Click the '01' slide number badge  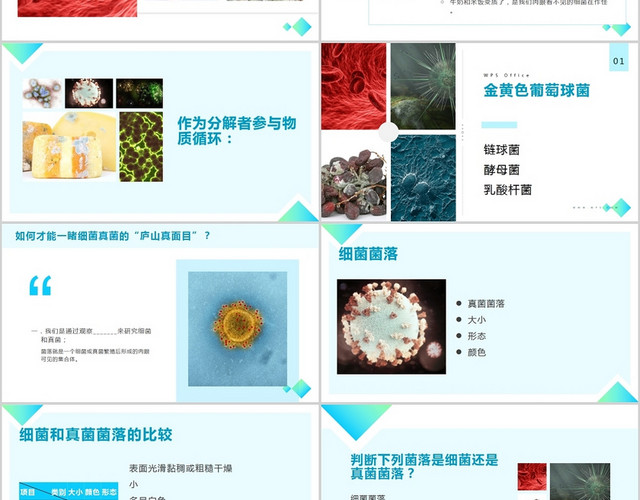point(619,58)
